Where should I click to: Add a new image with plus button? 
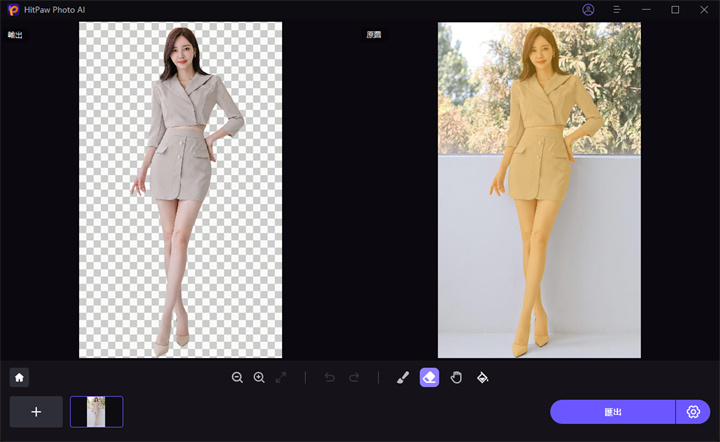point(36,412)
